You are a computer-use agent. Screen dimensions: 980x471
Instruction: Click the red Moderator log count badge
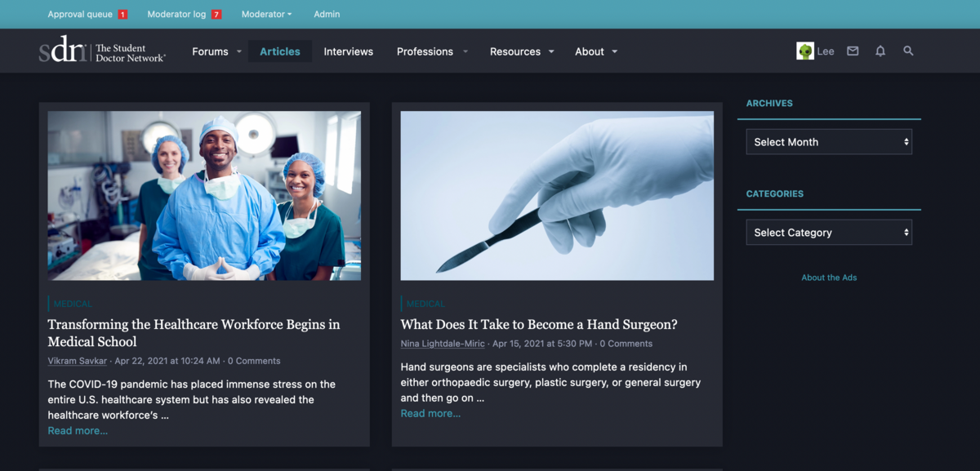(x=216, y=15)
